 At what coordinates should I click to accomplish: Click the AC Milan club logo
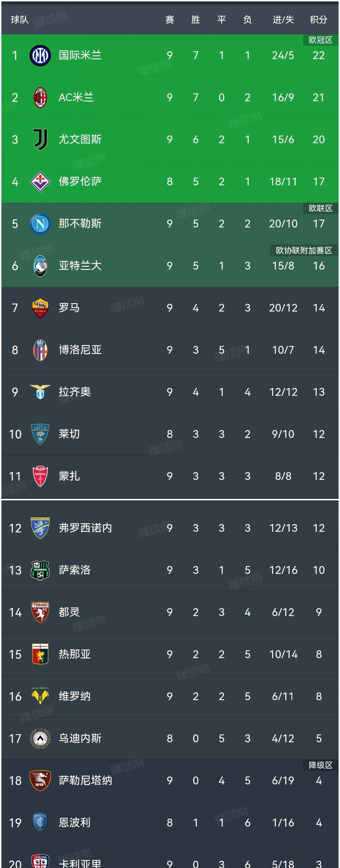click(40, 97)
